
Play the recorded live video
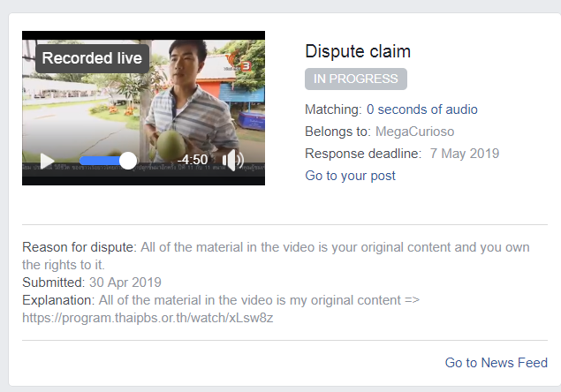[x=47, y=161]
